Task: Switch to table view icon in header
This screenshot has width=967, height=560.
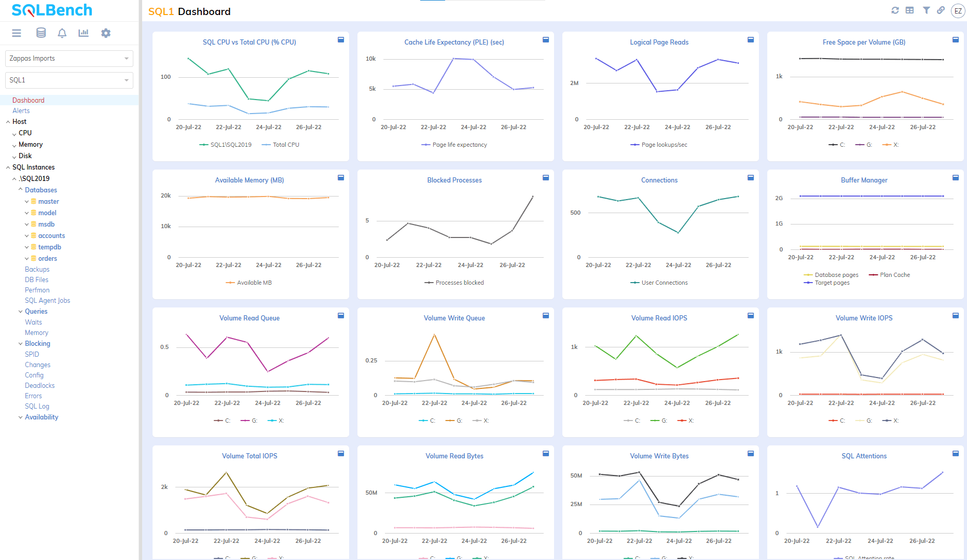Action: click(909, 10)
